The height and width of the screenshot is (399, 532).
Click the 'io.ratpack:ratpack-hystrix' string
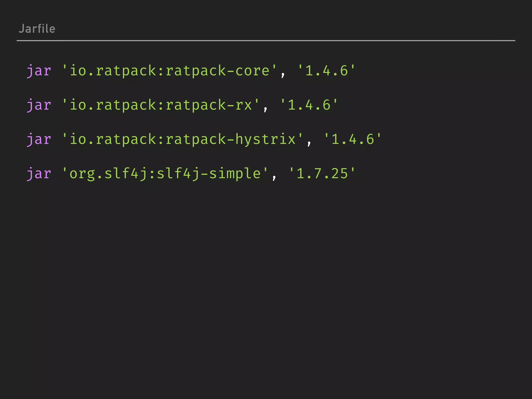click(x=183, y=139)
